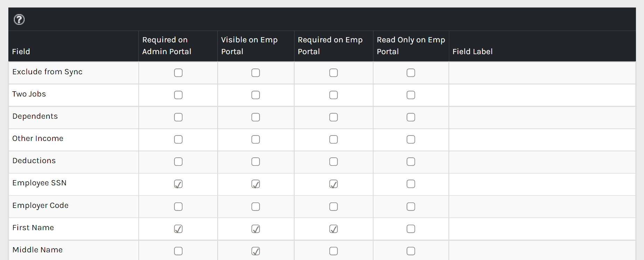Enable Required on Admin Portal for Exclude from Sync

point(178,73)
